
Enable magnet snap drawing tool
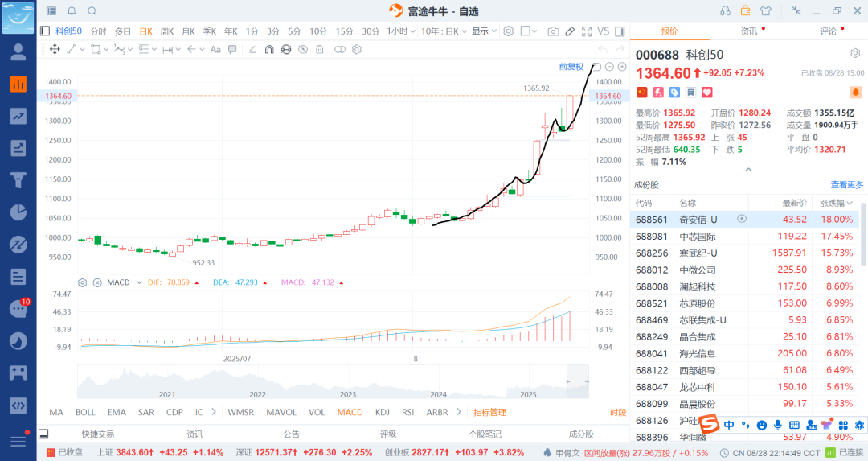click(x=269, y=49)
